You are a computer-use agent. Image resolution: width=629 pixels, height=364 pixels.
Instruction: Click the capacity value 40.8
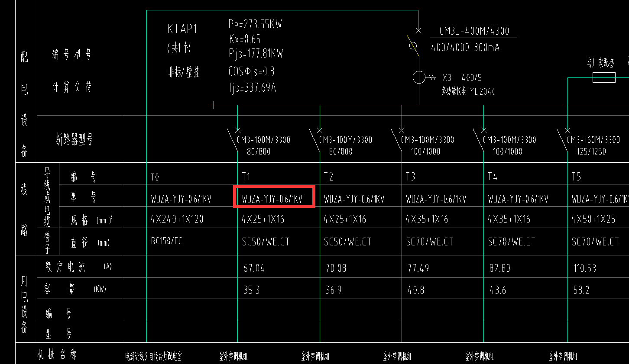tap(416, 290)
